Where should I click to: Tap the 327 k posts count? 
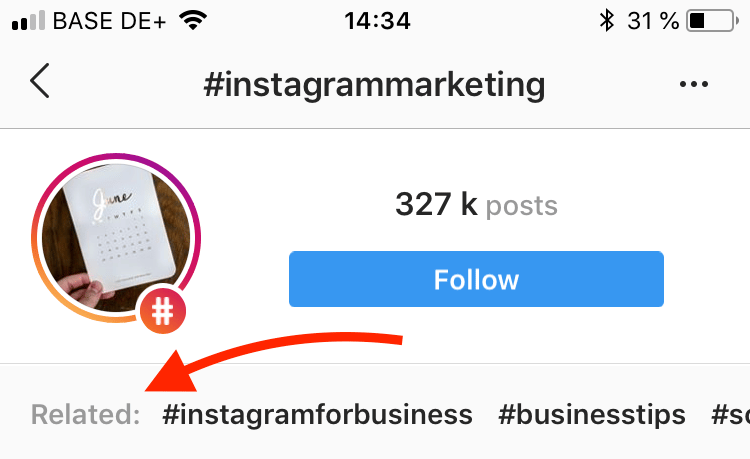[476, 205]
